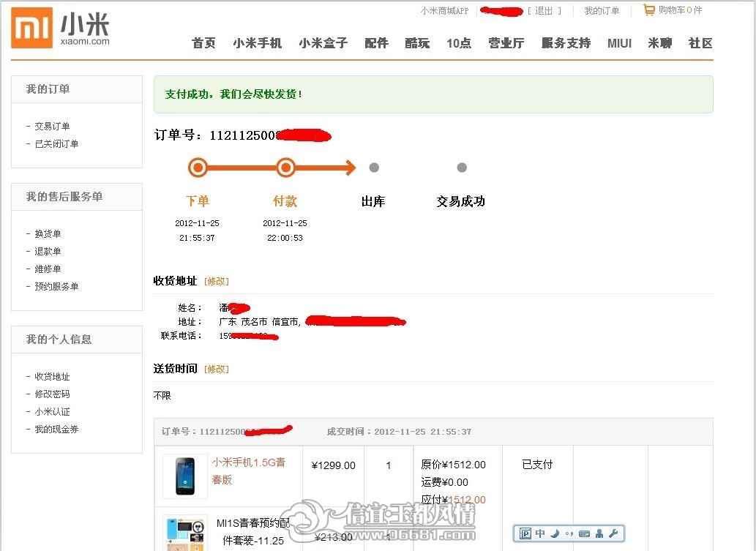Click the 下单 step circle marker
Image resolution: width=756 pixels, height=551 pixels.
pyautogui.click(x=198, y=168)
